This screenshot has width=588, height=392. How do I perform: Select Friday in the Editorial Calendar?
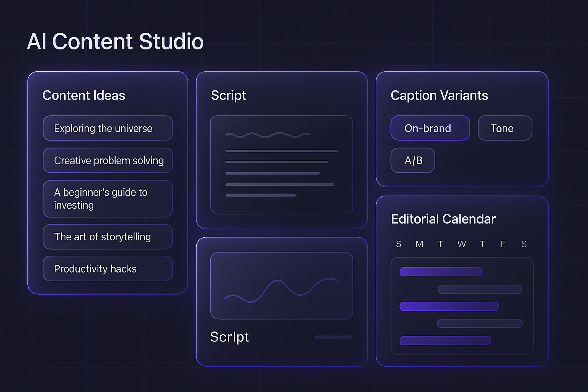[503, 244]
